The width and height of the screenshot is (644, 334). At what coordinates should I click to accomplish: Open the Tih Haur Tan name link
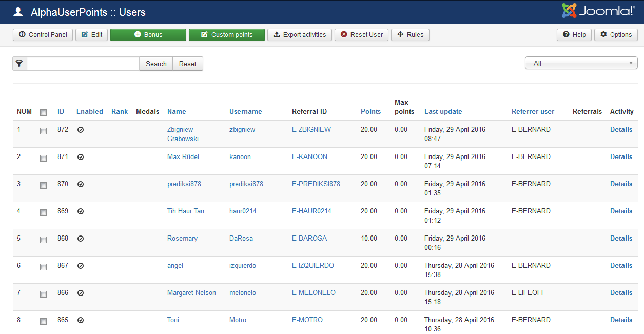(186, 211)
